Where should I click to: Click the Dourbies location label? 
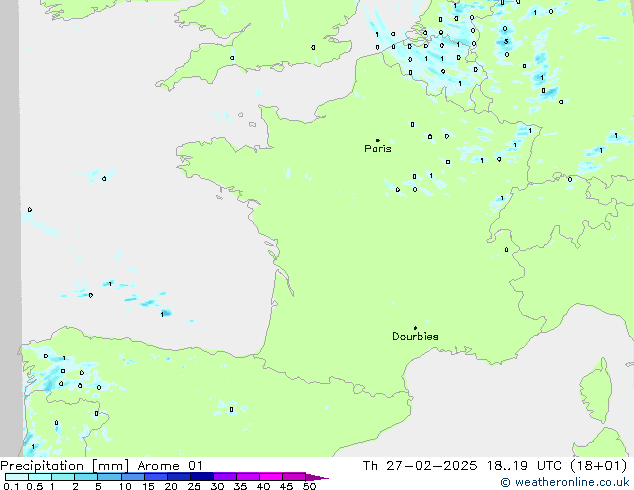[x=415, y=336]
